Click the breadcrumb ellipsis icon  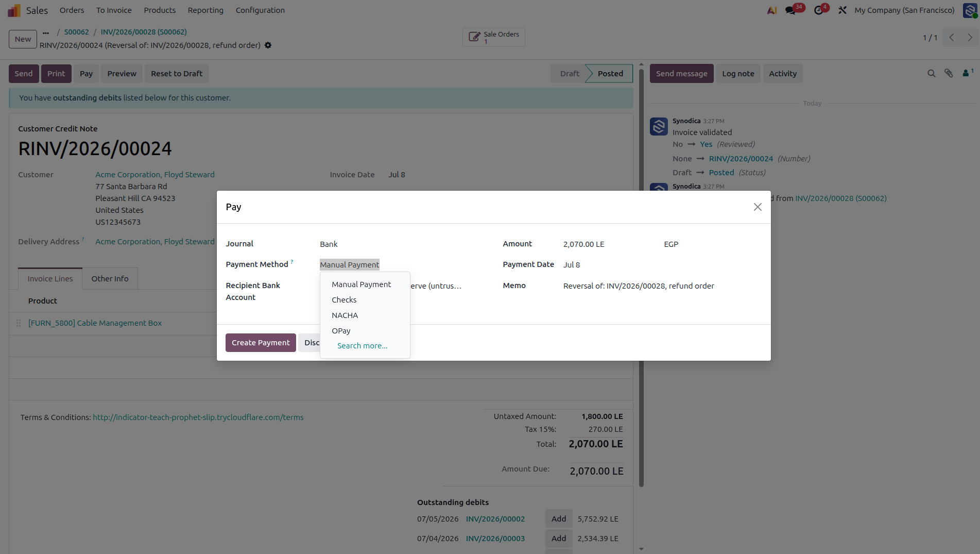(x=46, y=32)
